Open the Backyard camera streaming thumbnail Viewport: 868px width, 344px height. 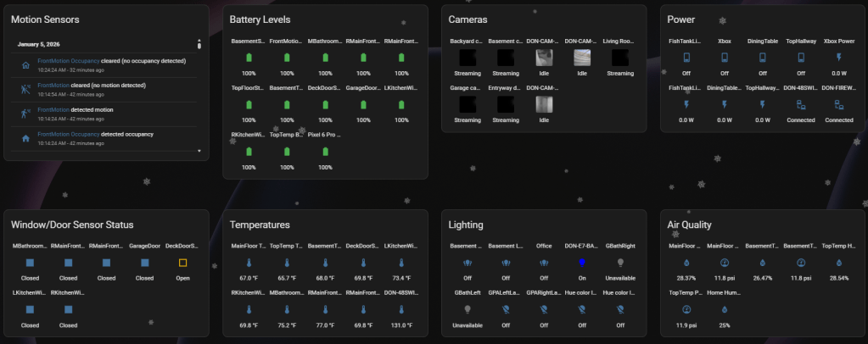click(x=468, y=58)
